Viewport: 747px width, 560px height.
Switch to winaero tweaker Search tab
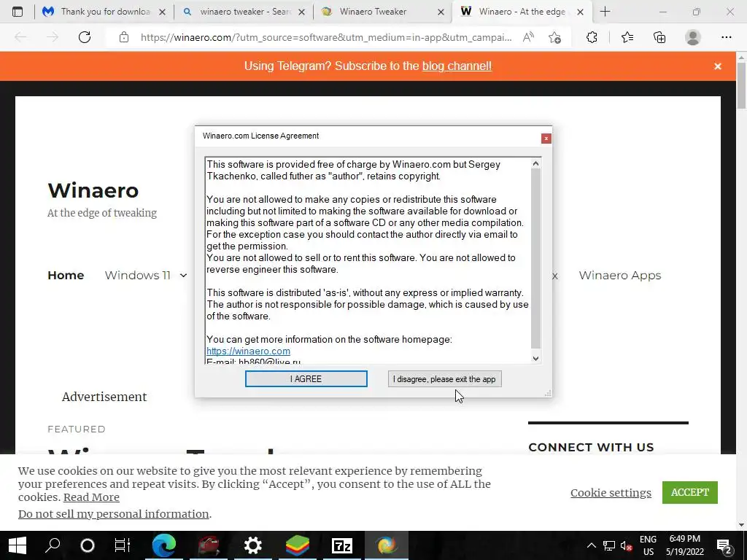pyautogui.click(x=244, y=12)
